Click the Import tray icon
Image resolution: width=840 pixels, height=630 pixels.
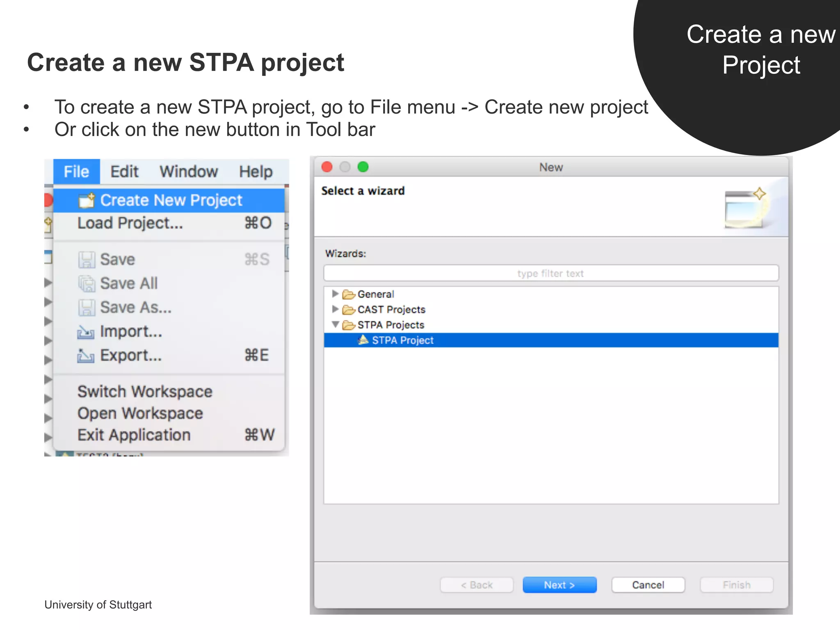coord(86,331)
